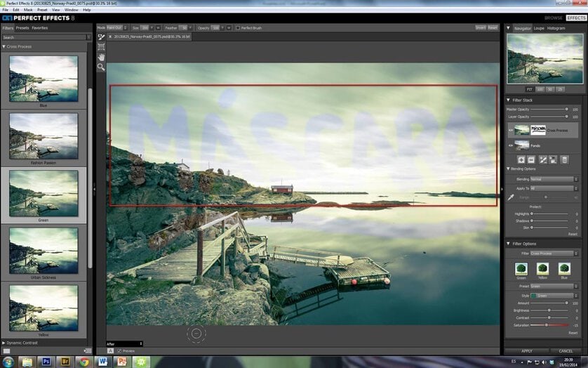Toggle the Perfect Brush checkbox
The image size is (588, 368).
238,28
